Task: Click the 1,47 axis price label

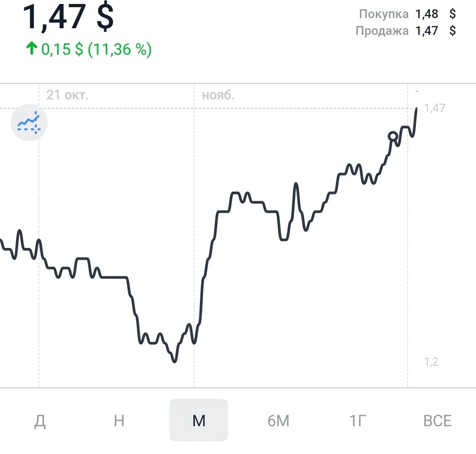Action: click(x=434, y=108)
